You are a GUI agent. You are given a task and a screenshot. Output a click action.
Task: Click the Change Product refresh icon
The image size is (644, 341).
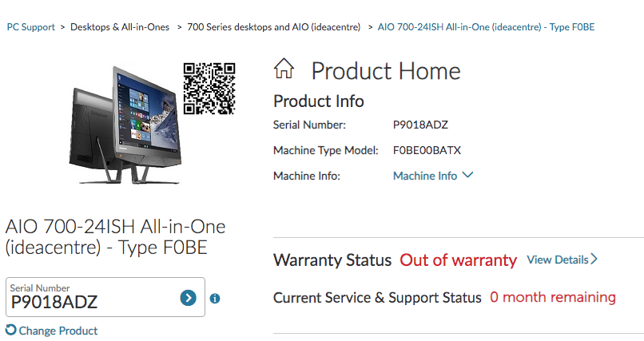click(x=10, y=330)
